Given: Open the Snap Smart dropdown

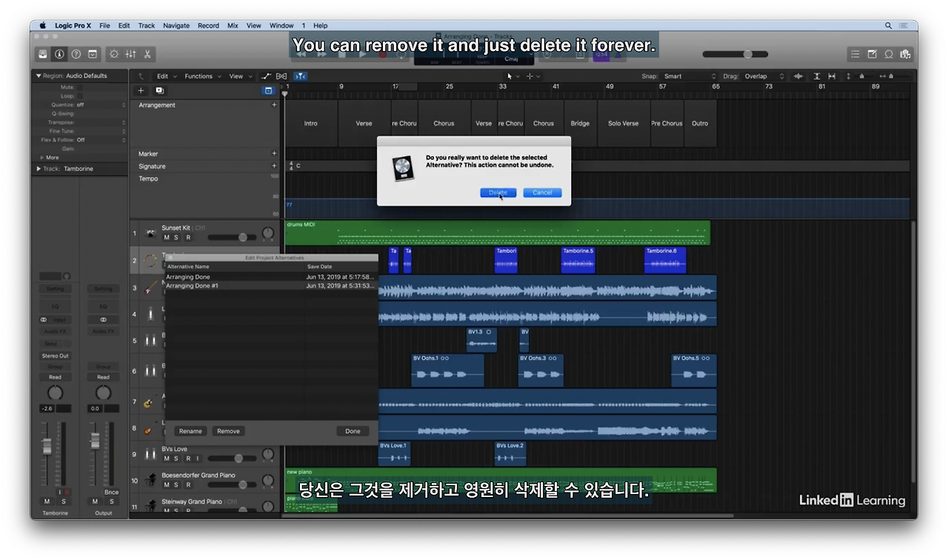Looking at the screenshot, I should [691, 76].
